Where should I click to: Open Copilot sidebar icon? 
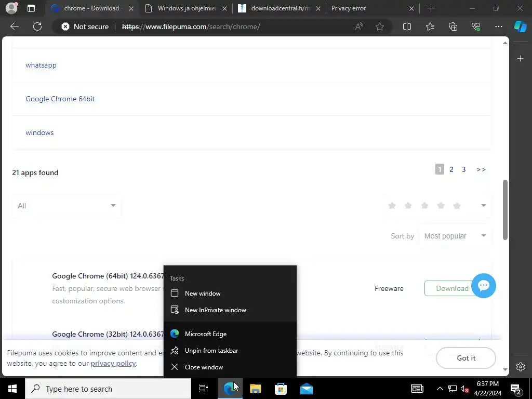tap(520, 26)
